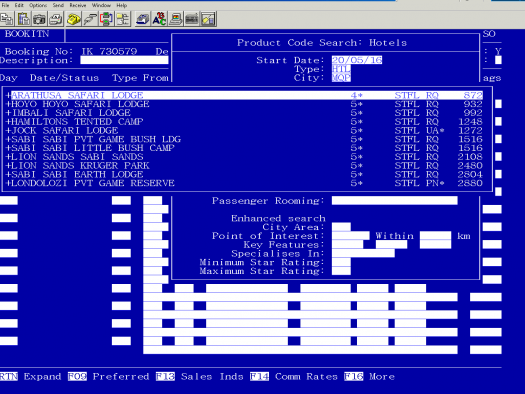Image resolution: width=525 pixels, height=394 pixels.
Task: Click the ABC font settings icon
Action: 159,19
